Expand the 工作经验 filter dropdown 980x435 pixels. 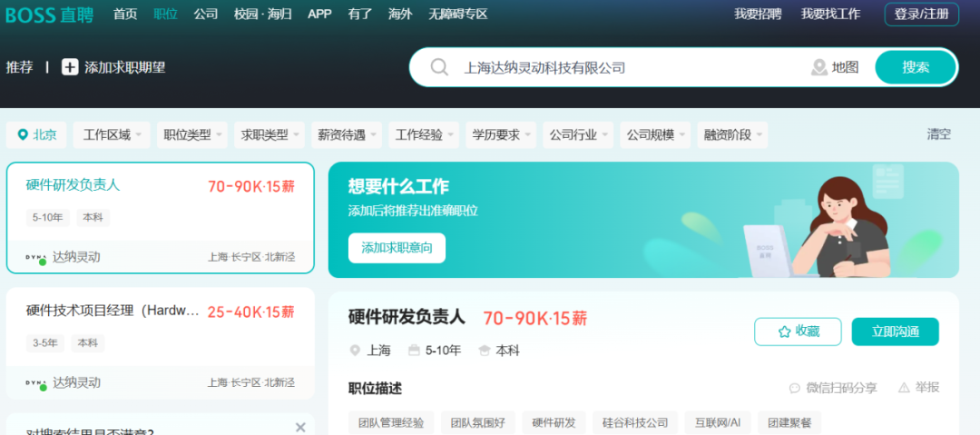click(x=424, y=134)
